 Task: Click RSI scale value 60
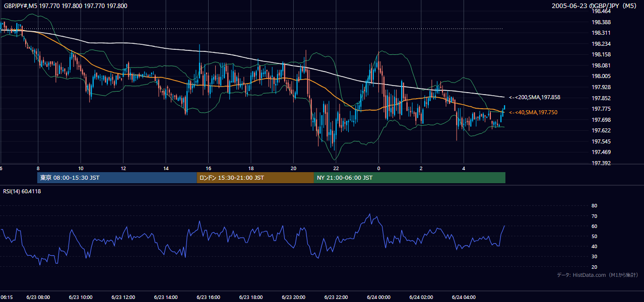coord(594,226)
